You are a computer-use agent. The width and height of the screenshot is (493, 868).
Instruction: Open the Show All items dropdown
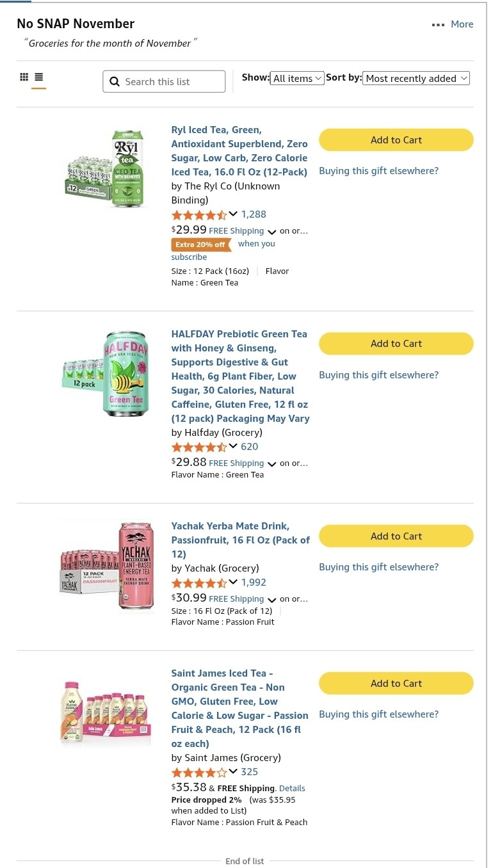[297, 78]
